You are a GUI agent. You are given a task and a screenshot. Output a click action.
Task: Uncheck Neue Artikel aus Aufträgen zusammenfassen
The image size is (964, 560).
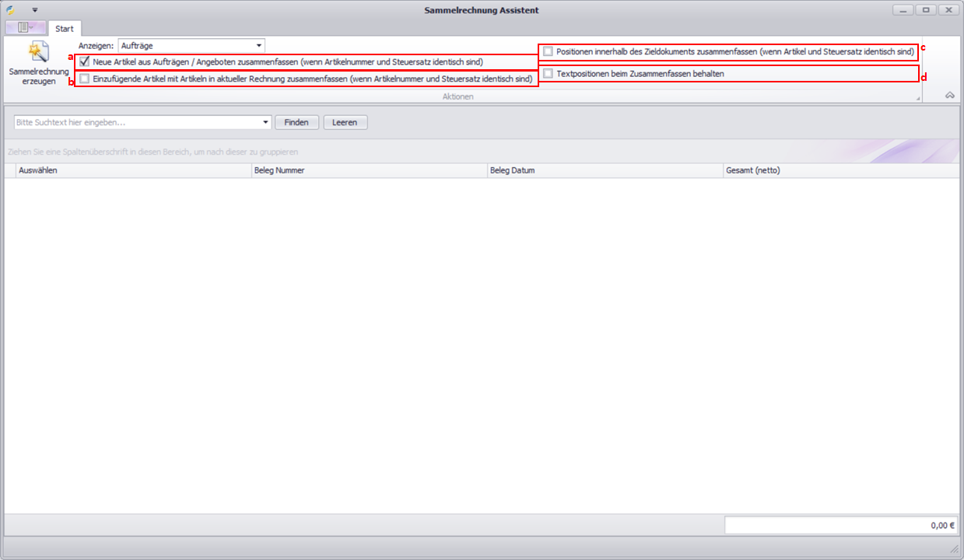pyautogui.click(x=85, y=61)
